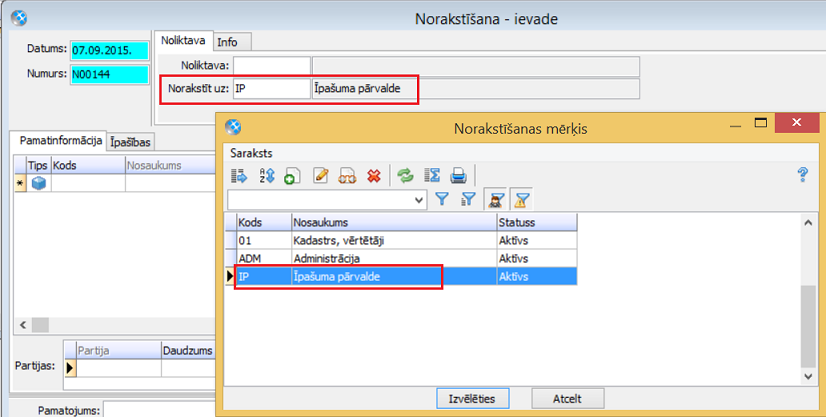Toggle the user filter funnel button
This screenshot has height=417, width=826.
(x=495, y=200)
